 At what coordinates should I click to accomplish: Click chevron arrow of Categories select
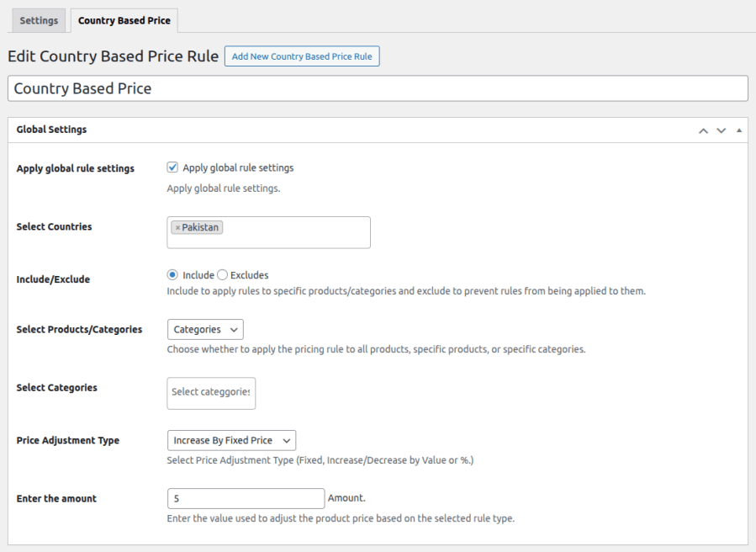coord(234,330)
